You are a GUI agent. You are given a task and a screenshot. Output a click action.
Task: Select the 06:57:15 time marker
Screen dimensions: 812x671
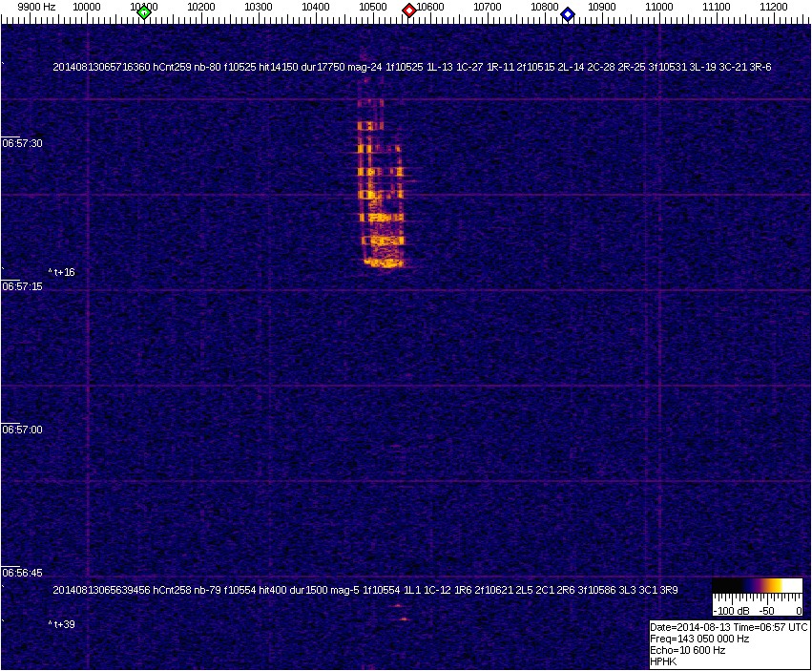tap(22, 286)
